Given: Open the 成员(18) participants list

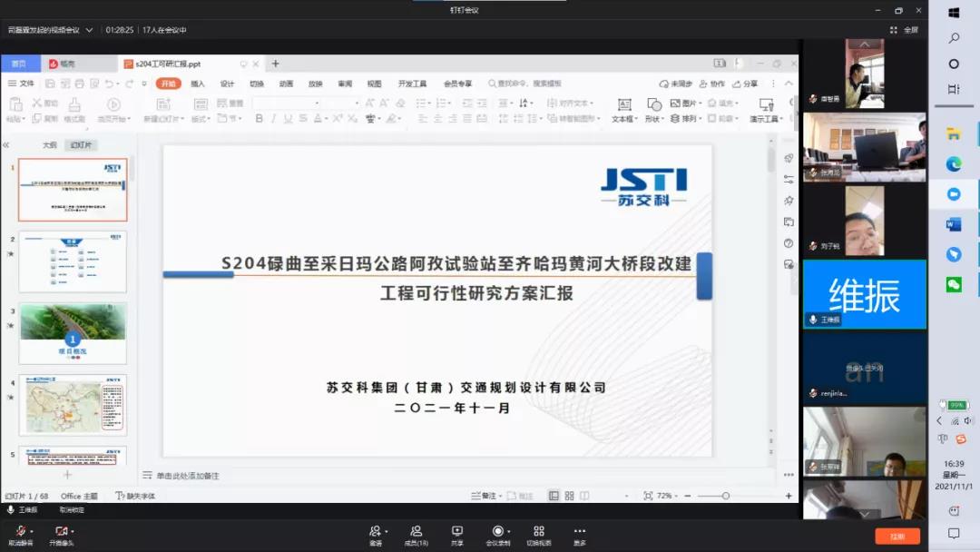Looking at the screenshot, I should point(416,531).
